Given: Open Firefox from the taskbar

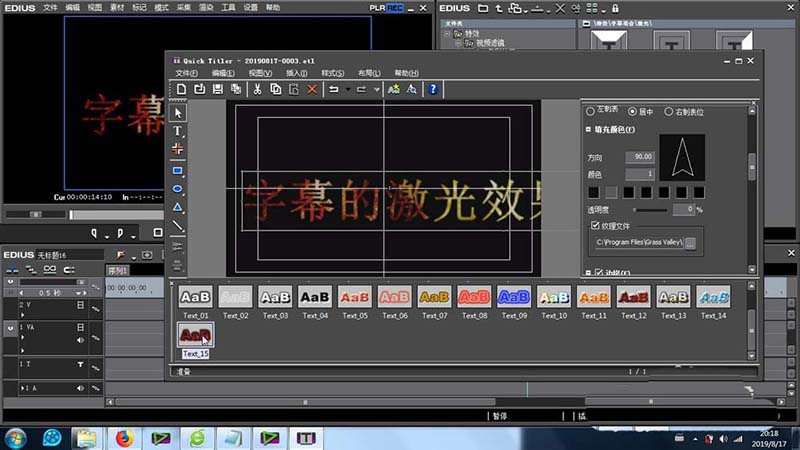Looking at the screenshot, I should pos(123,438).
